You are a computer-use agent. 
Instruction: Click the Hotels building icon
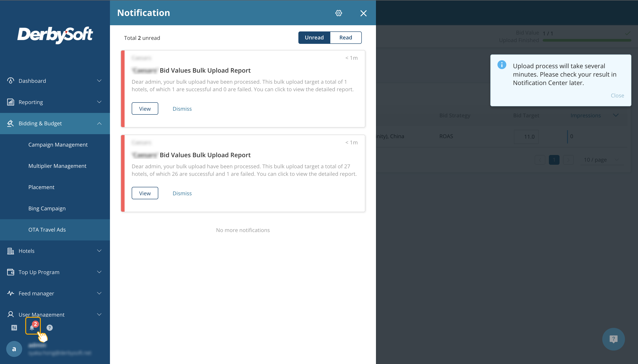pos(10,251)
